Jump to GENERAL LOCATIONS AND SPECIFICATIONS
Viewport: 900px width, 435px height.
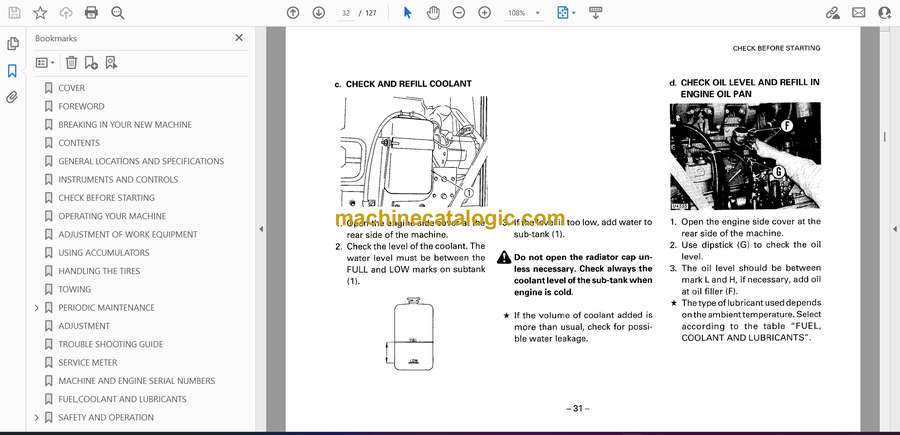point(141,161)
